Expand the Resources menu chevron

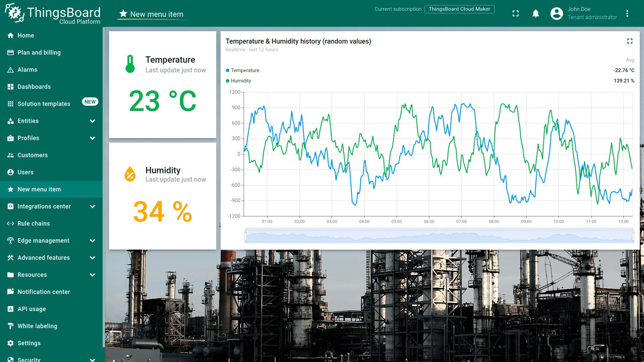pyautogui.click(x=93, y=275)
